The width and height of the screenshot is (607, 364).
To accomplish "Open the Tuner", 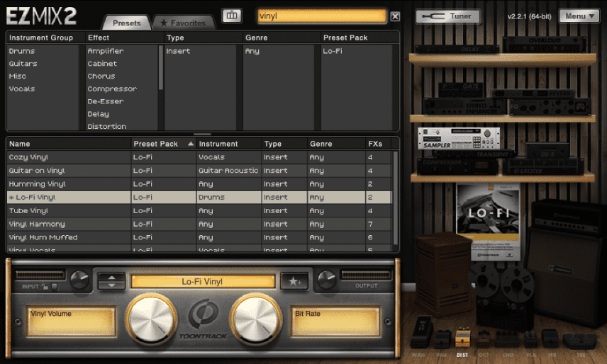I will [447, 16].
